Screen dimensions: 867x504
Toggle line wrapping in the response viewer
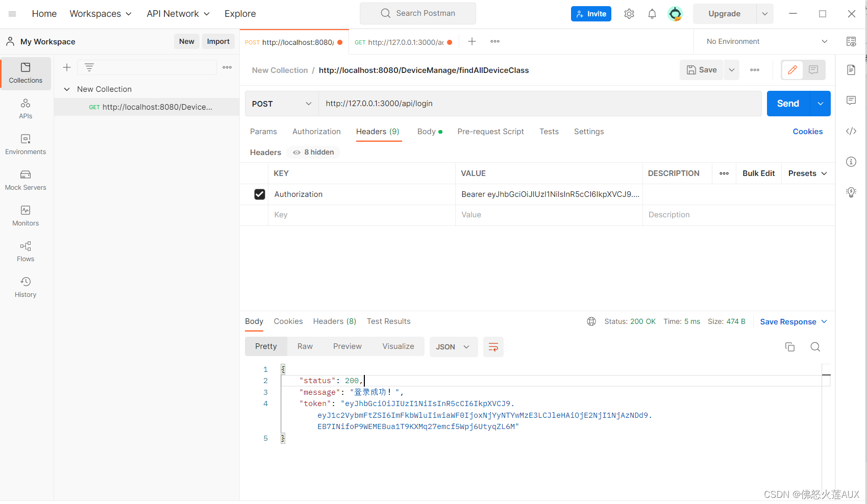click(493, 346)
